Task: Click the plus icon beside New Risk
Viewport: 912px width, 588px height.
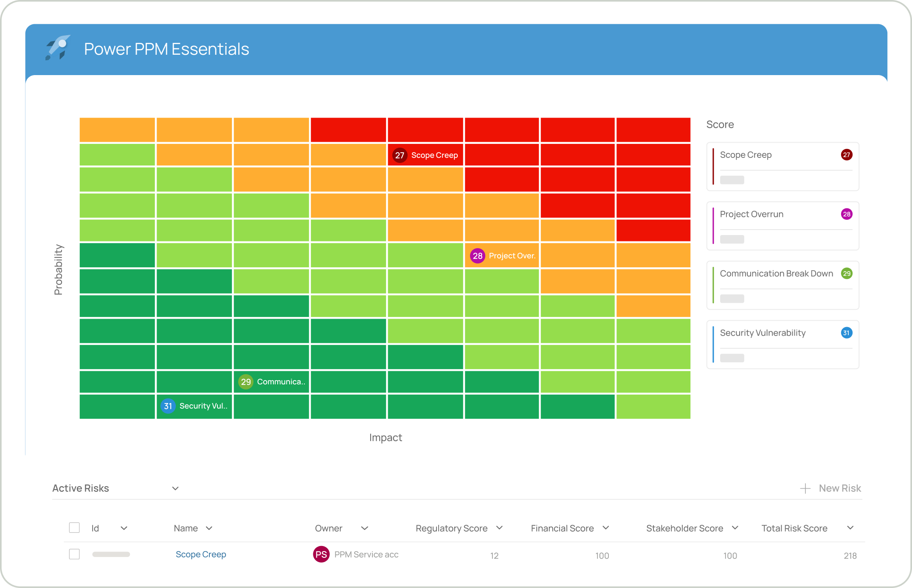Action: coord(805,489)
